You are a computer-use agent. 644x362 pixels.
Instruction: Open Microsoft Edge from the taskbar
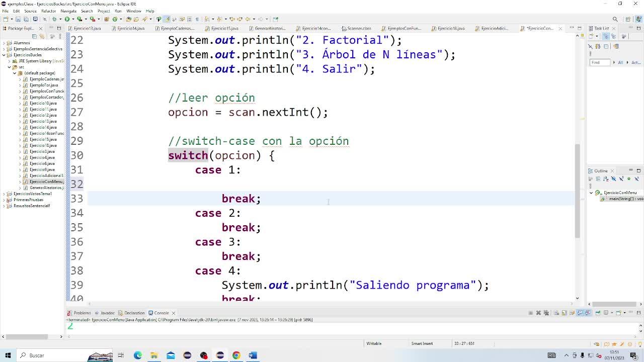(137, 355)
